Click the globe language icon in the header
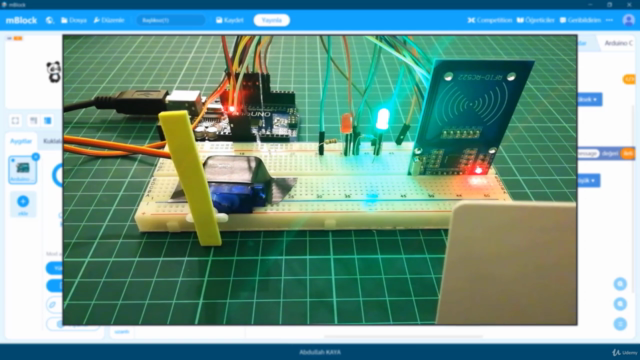640x360 pixels. point(49,20)
